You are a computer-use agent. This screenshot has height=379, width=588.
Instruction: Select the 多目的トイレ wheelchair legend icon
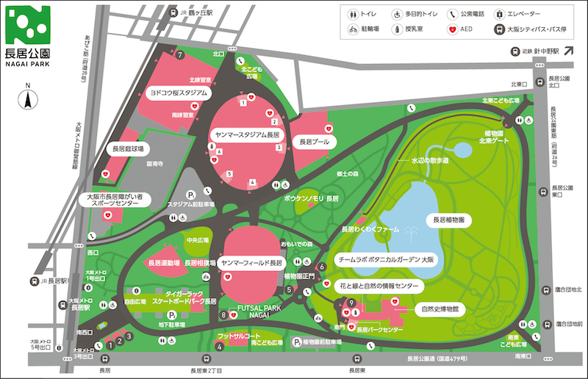coord(397,14)
